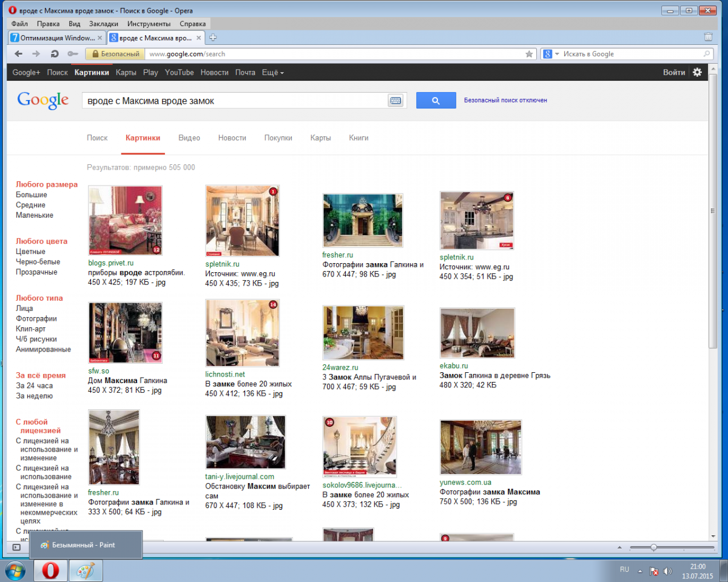Click the password wand key icon
Viewport: 728px width, 582px height.
tap(73, 54)
